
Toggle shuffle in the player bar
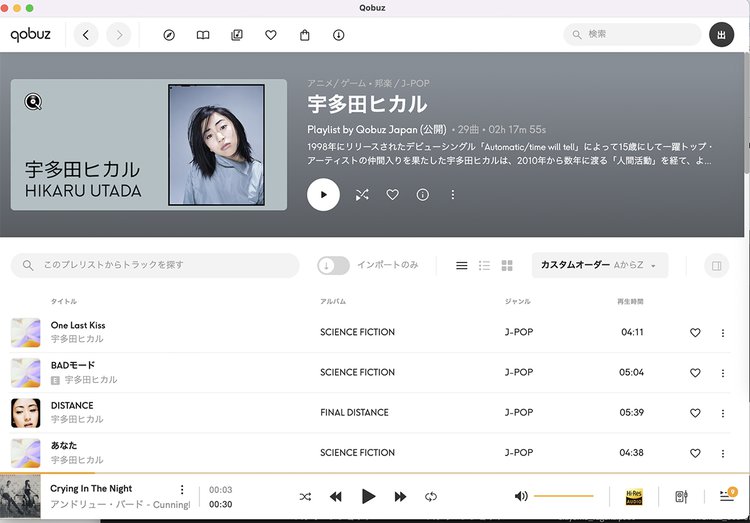[x=305, y=497]
